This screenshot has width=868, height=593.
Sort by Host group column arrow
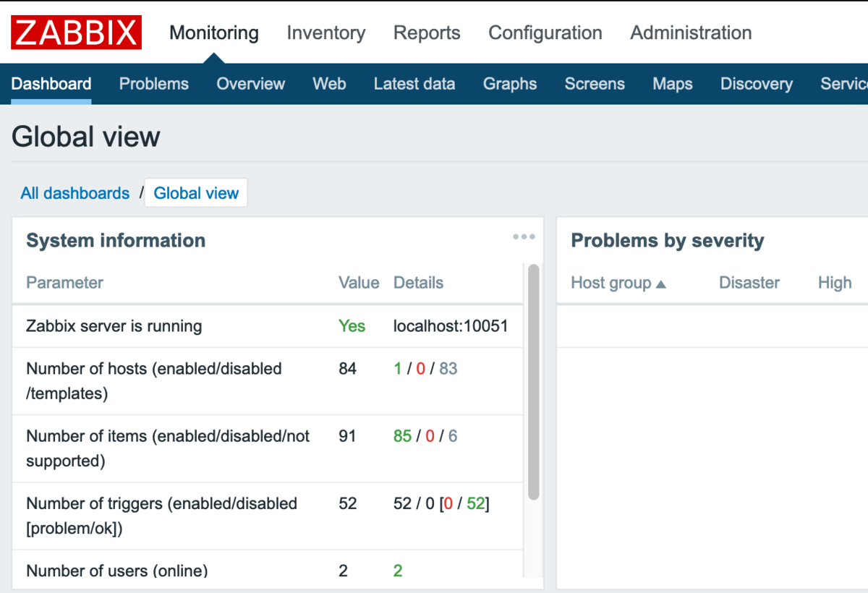coord(660,284)
